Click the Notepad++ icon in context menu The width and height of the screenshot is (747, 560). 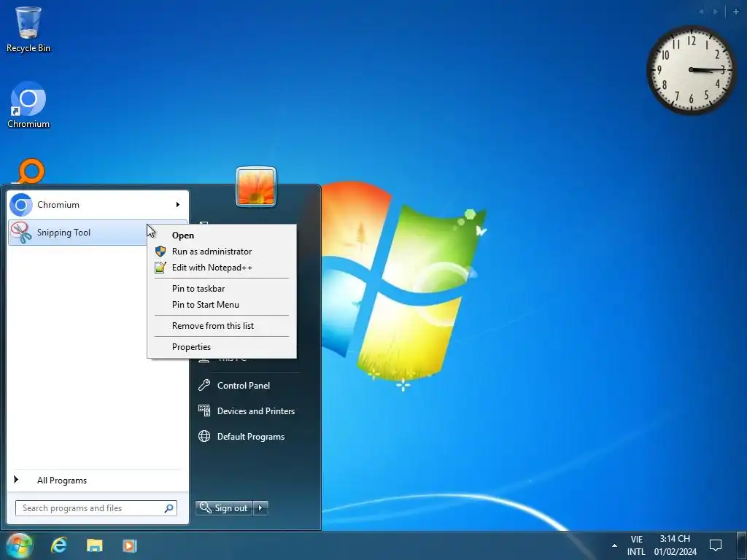tap(160, 268)
